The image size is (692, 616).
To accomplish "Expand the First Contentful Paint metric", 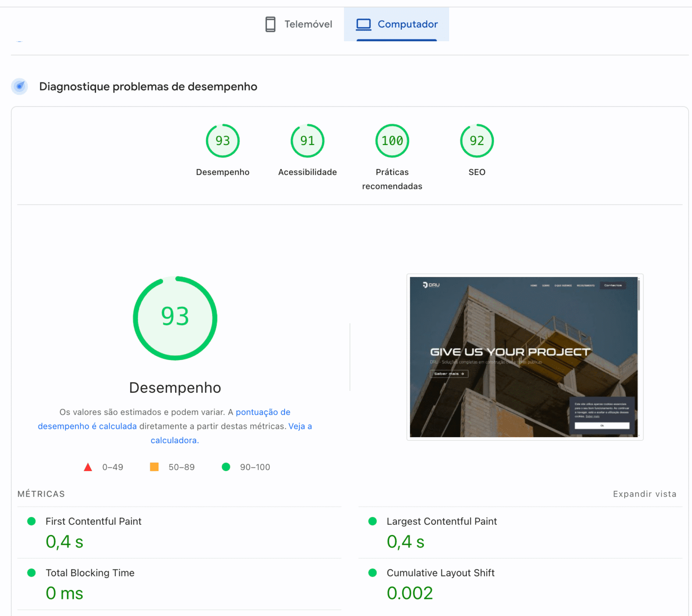I will (93, 521).
